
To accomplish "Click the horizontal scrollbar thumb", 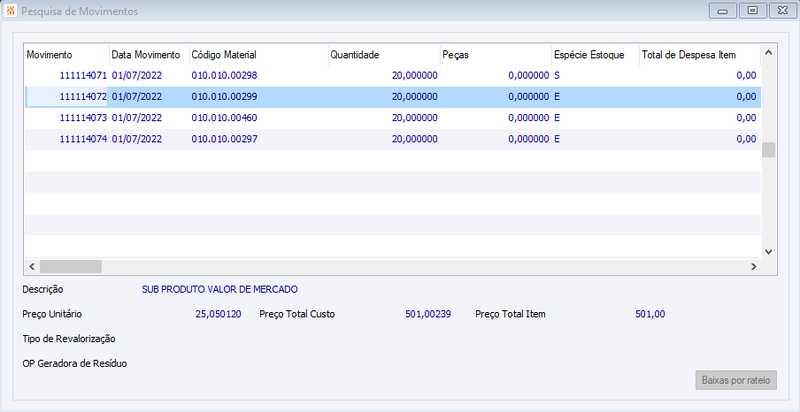I will (70, 266).
